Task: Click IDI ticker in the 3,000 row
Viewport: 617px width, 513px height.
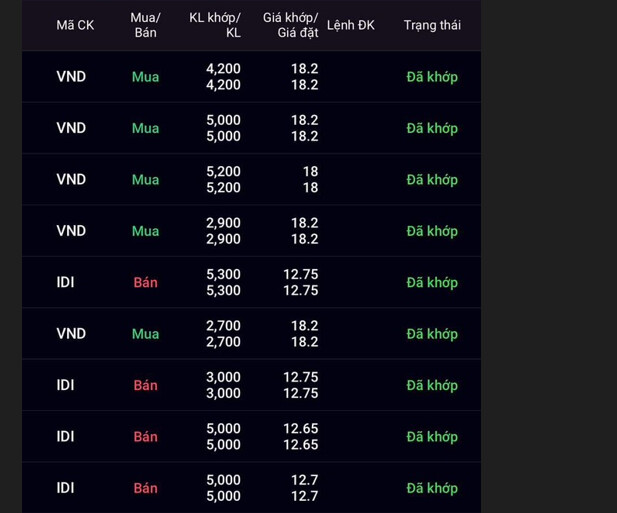Action: [65, 385]
